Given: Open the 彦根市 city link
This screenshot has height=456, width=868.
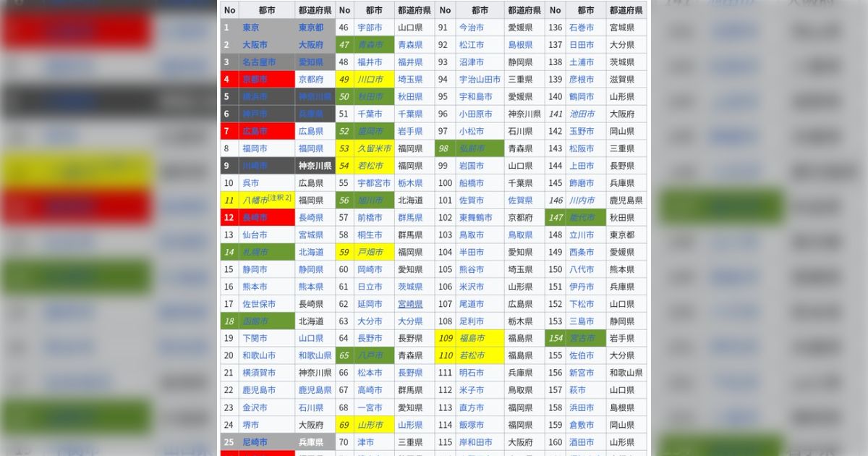Looking at the screenshot, I should coord(582,80).
